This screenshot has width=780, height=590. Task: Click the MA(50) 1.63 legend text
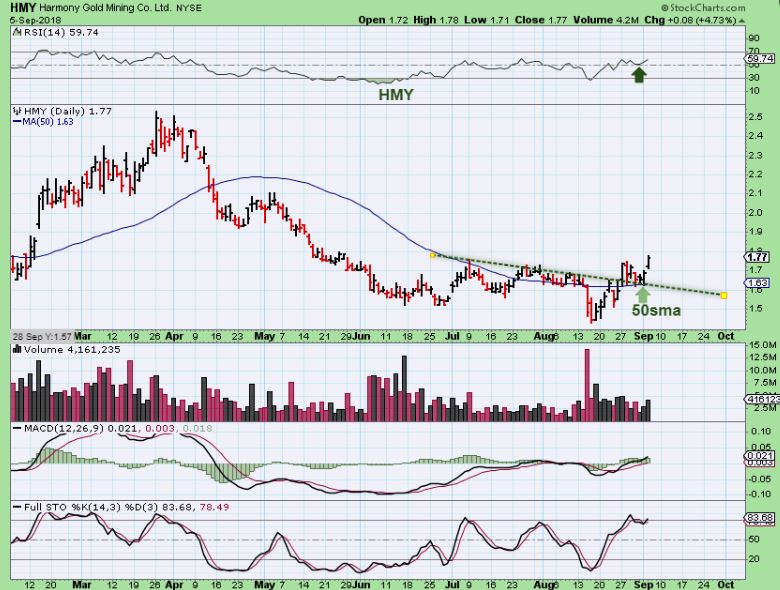(x=48, y=121)
